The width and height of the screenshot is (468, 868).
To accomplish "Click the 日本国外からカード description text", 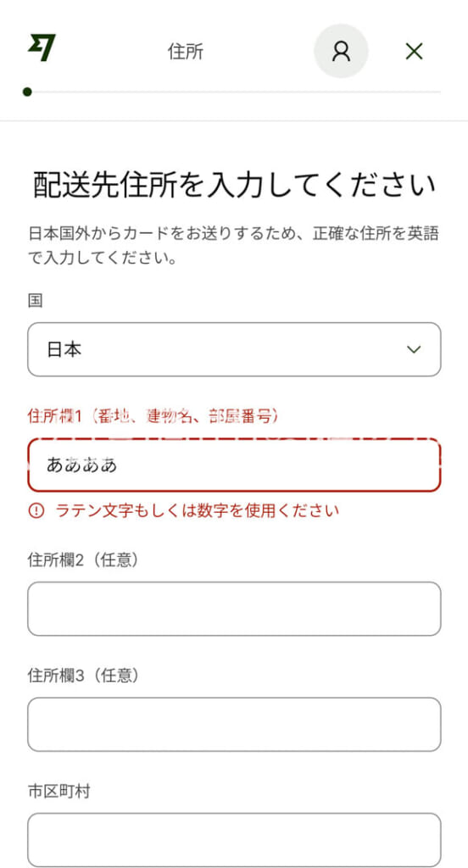I will (x=233, y=246).
